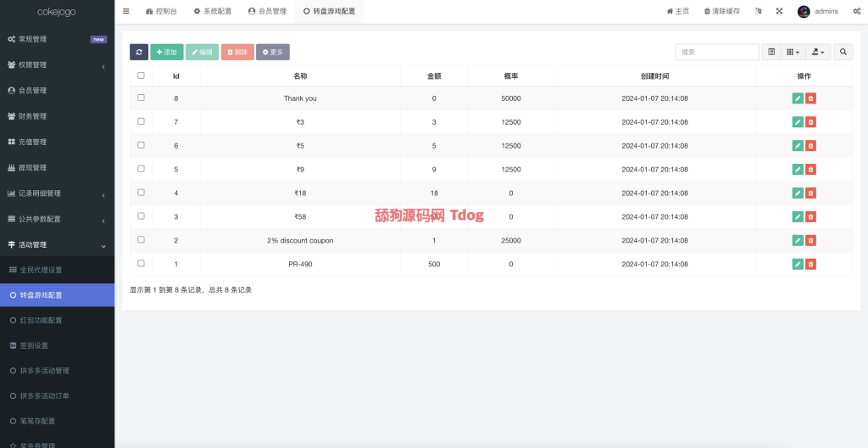Click the red delete icon for PR-490 row

point(810,264)
